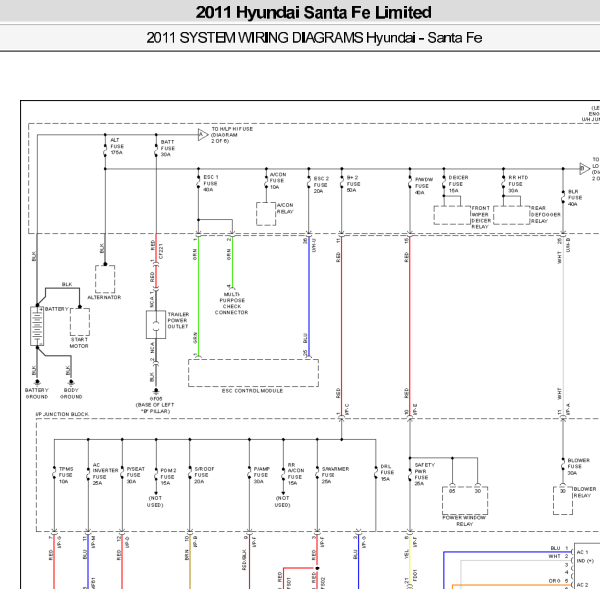Viewport: 600px width, 589px height.
Task: Click the 'RR HTD FUSE 30A' label
Action: pyautogui.click(x=518, y=184)
